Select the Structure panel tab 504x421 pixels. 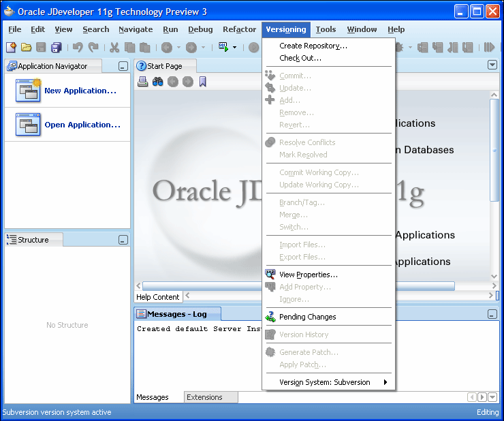(34, 240)
